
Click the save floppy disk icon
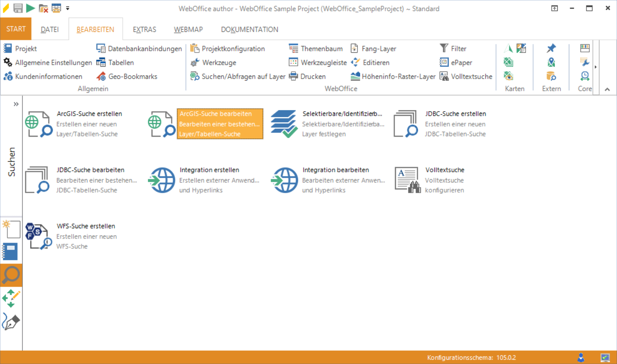click(x=18, y=8)
